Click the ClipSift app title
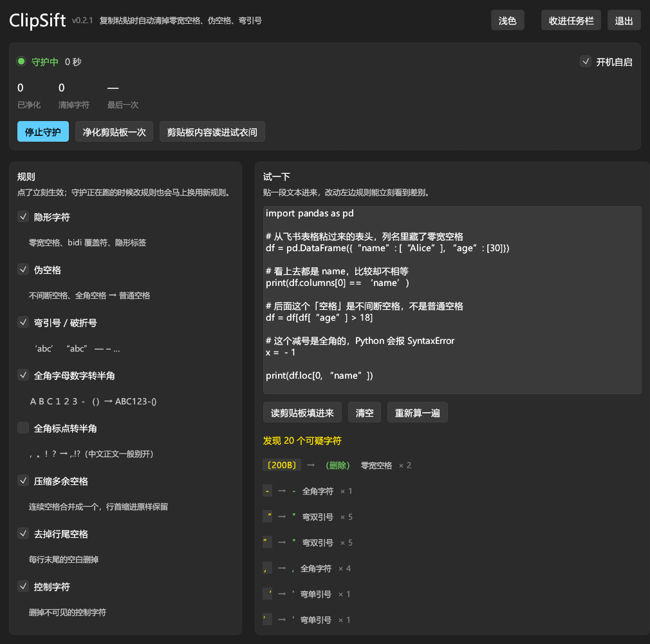This screenshot has width=650, height=644. coord(37,21)
